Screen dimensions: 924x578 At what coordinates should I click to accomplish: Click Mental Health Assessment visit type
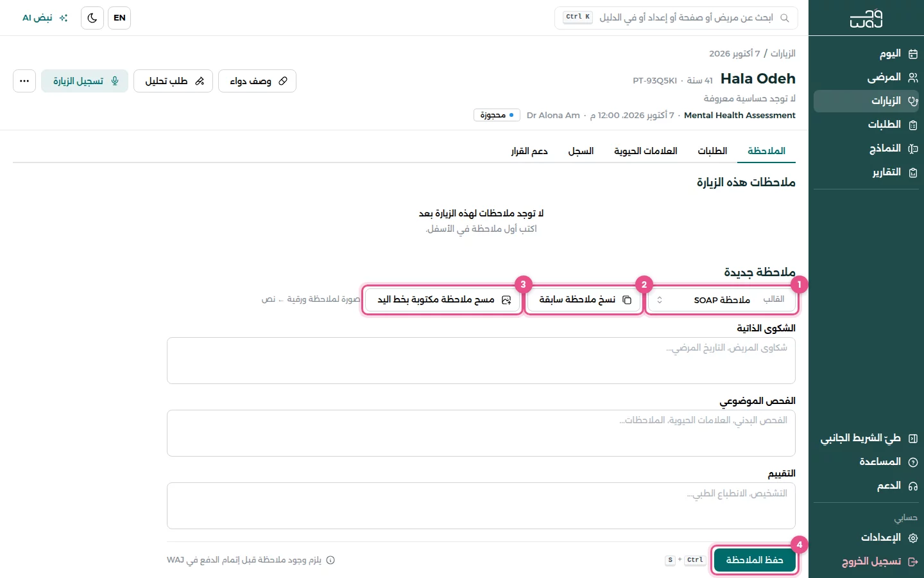click(740, 116)
